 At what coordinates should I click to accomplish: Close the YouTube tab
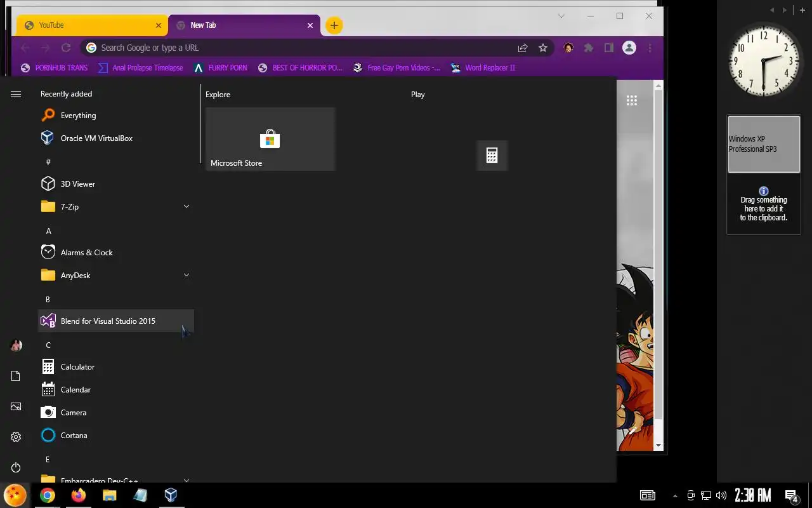point(159,25)
